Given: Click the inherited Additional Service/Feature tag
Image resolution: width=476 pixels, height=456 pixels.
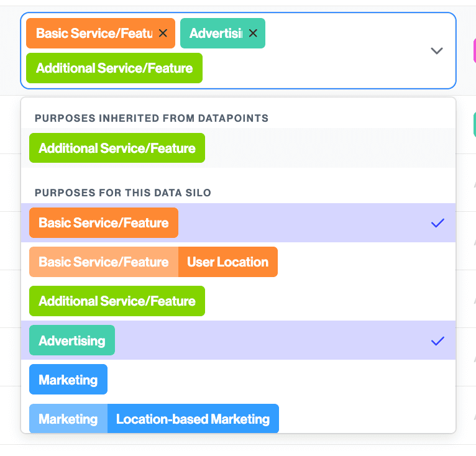Looking at the screenshot, I should pos(117,148).
